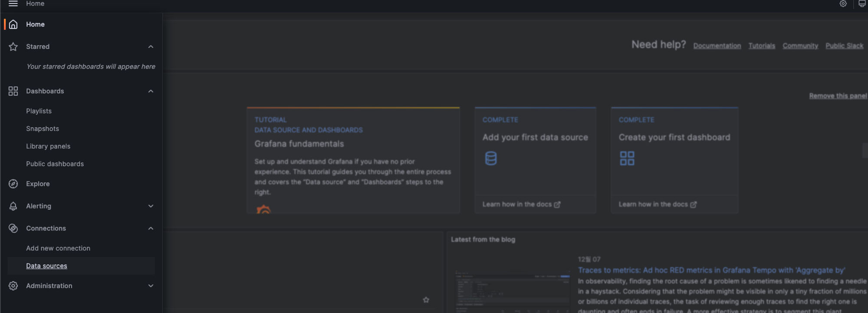This screenshot has width=868, height=313.
Task: Open the Documentation link
Action: pyautogui.click(x=717, y=46)
